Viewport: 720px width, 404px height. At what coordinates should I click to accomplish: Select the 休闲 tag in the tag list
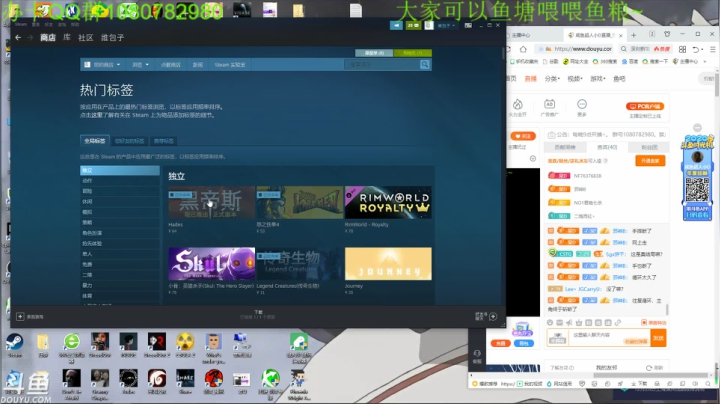click(x=120, y=202)
